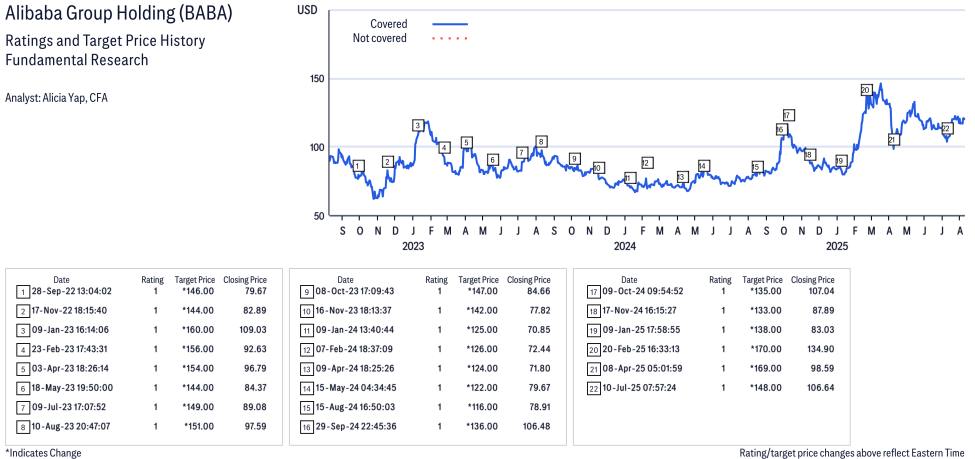975x459 pixels.
Task: Click the Eastern Time footnote at bottom right
Action: pyautogui.click(x=852, y=453)
